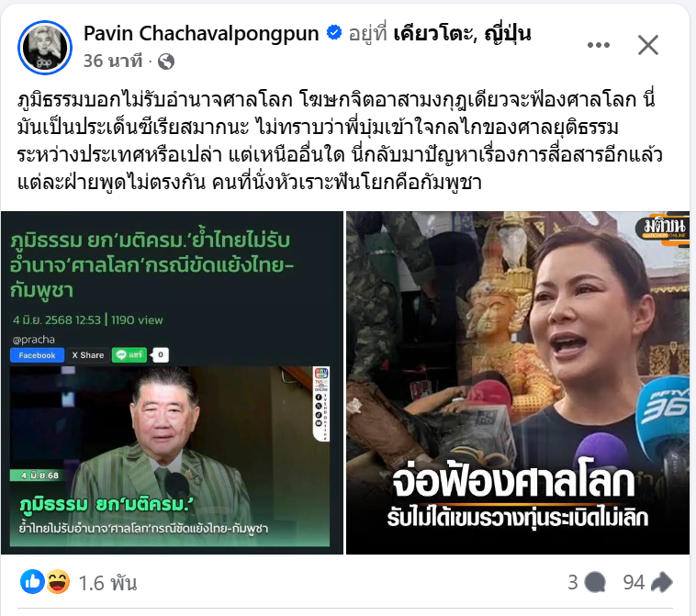The image size is (696, 616).
Task: Open Pavin Chachavalpongpun's profile picture
Action: pos(45,48)
